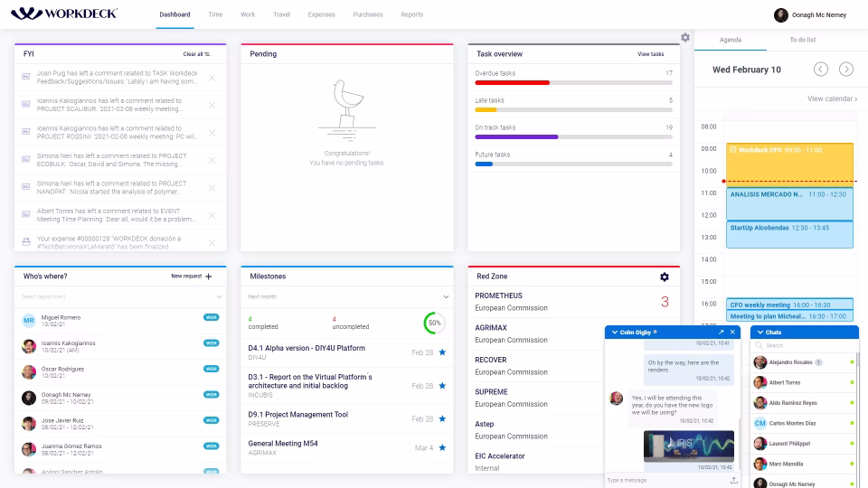Click the upload attachment icon in chat

coord(734,481)
